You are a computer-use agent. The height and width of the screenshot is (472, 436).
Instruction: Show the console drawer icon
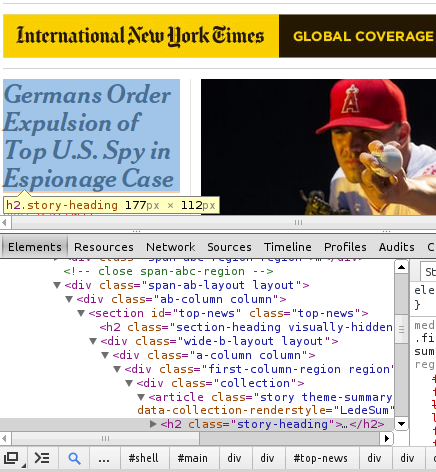pyautogui.click(x=42, y=458)
